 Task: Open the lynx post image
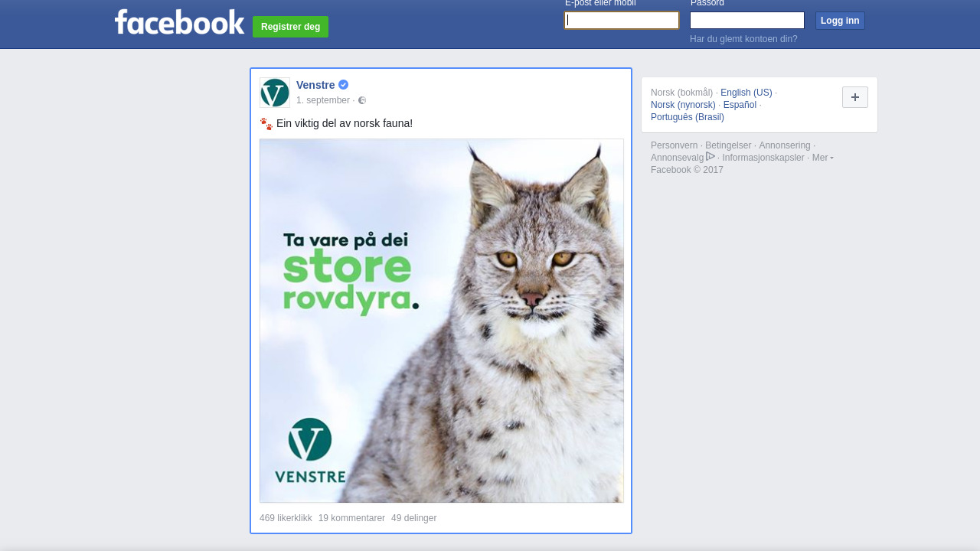442,321
